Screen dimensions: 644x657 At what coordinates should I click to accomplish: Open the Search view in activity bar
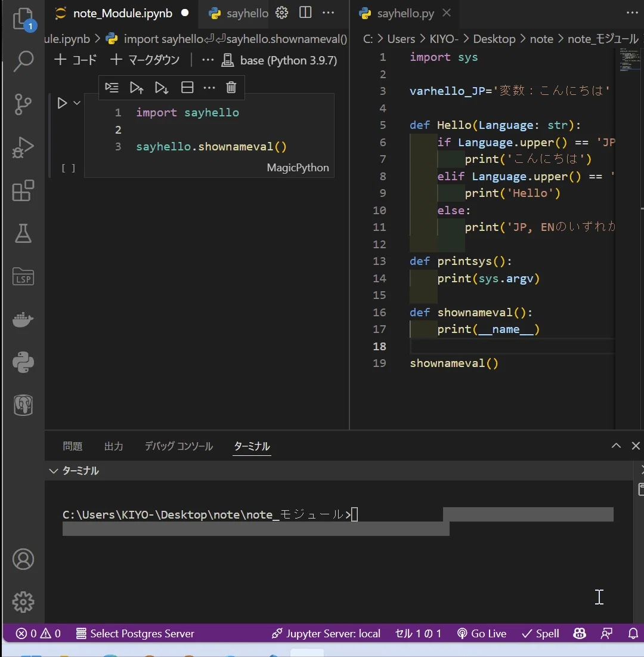tap(23, 61)
